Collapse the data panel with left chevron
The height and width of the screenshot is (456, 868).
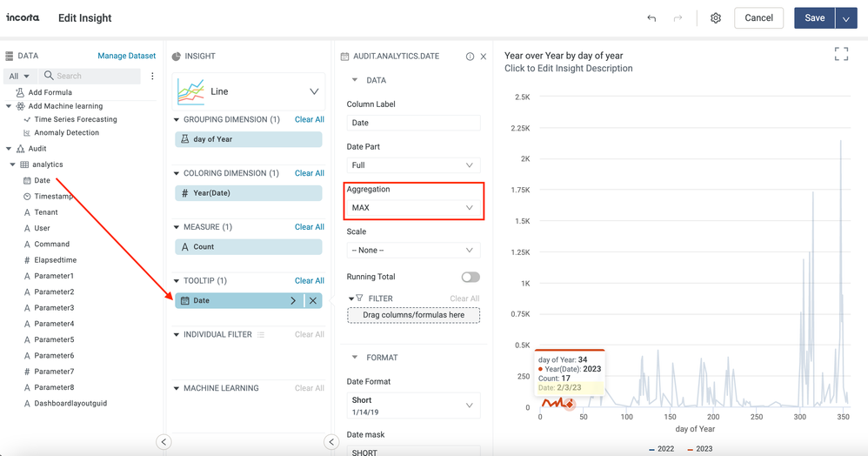(x=164, y=441)
